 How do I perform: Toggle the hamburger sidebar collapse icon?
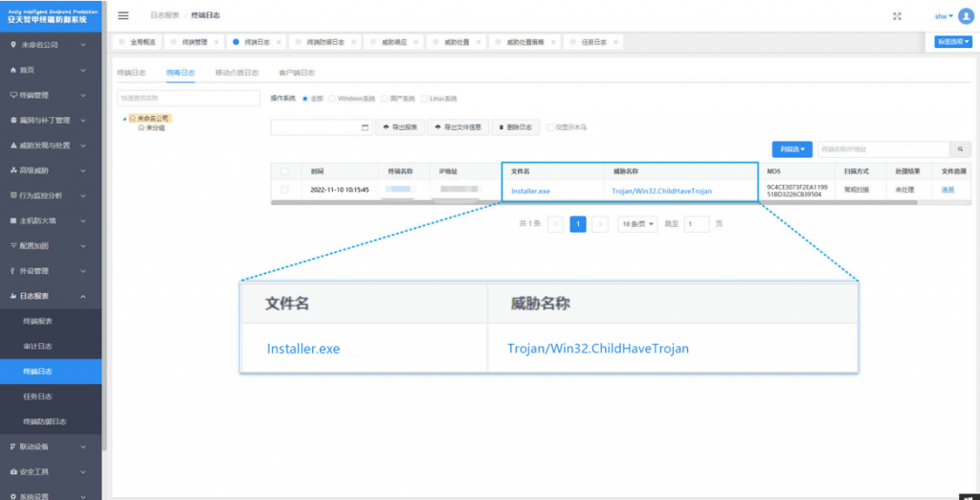123,15
